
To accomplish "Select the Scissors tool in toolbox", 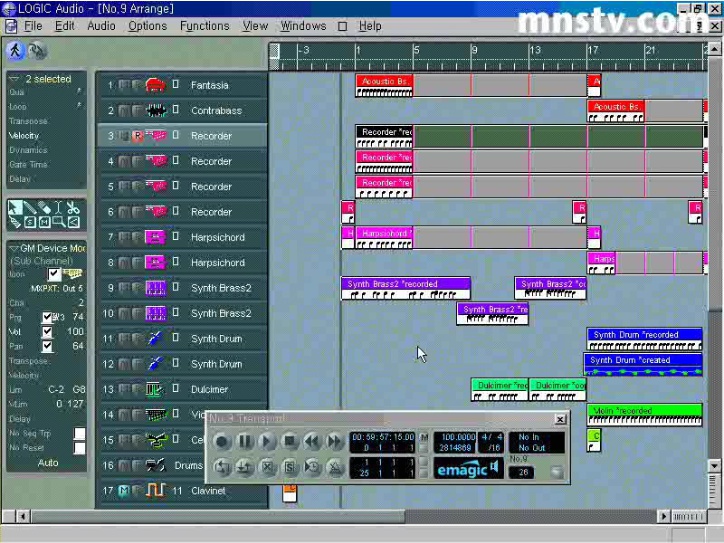I will coord(73,208).
